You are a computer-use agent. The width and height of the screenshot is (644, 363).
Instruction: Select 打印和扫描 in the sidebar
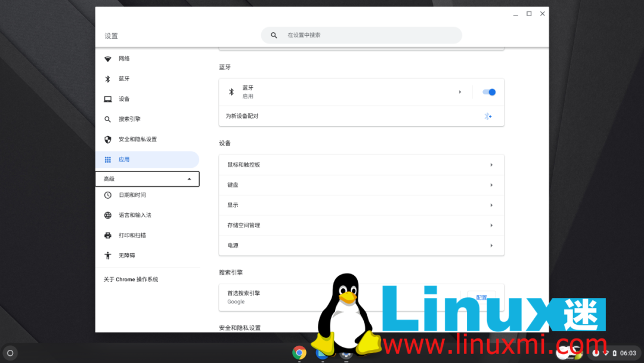(147, 235)
